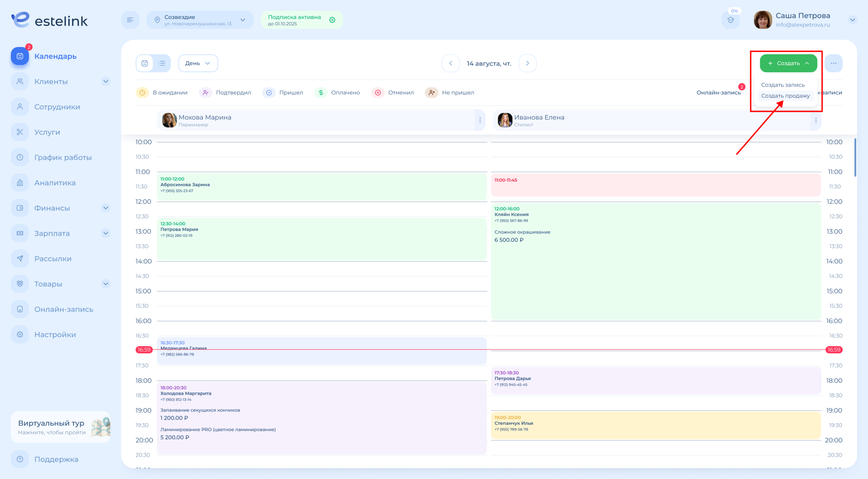
Task: Collapse sidebar with hamburger icon
Action: (130, 20)
